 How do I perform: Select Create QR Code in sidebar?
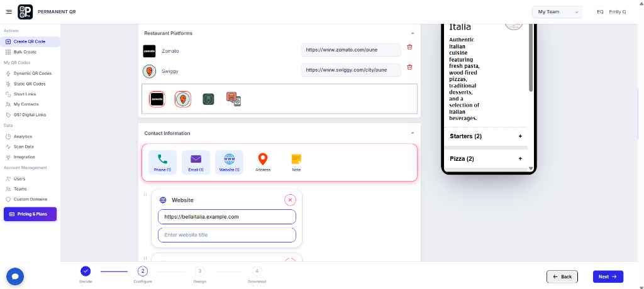click(30, 41)
